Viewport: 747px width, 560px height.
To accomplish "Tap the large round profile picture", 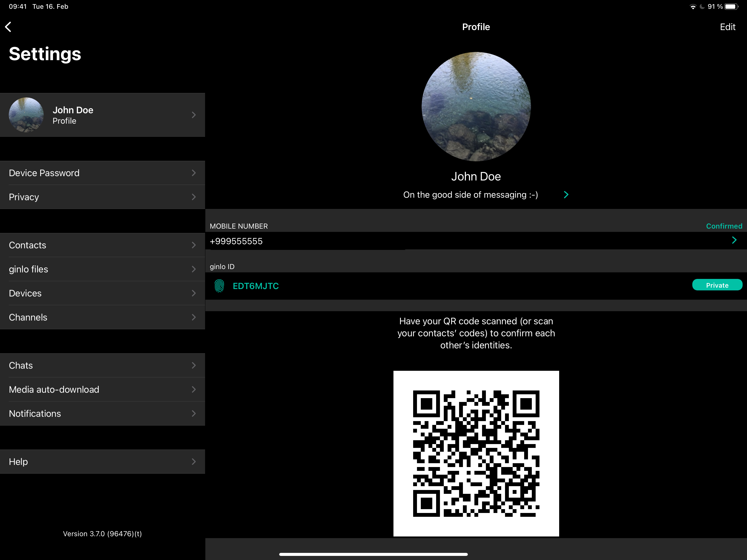I will 476,106.
